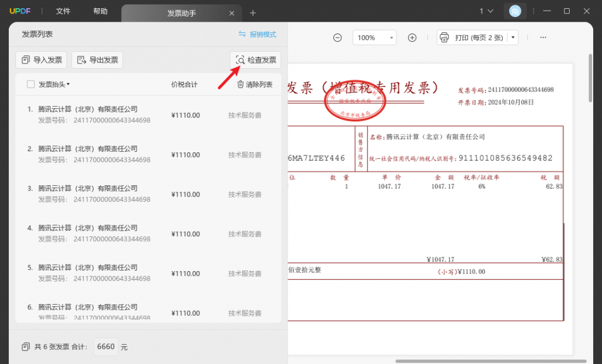Select invoice row 5 腾讯云计算
602x364 pixels.
click(148, 273)
